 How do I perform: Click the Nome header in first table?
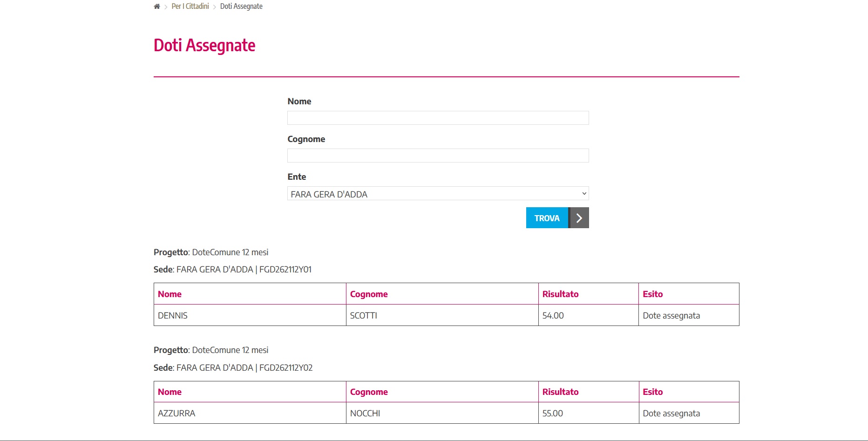click(170, 294)
